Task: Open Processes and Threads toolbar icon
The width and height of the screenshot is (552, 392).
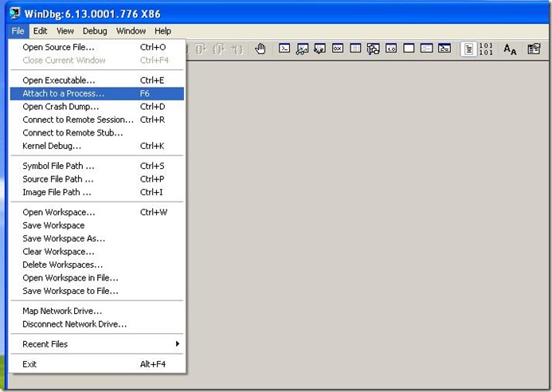Action: (x=426, y=49)
